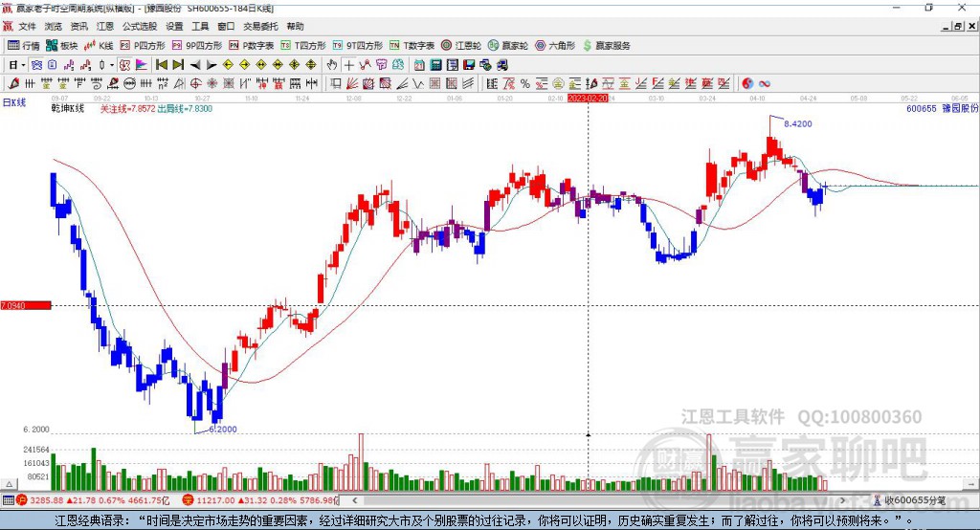Click the Shenzhen index 11217.00 status
980x530 pixels.
tap(260, 500)
